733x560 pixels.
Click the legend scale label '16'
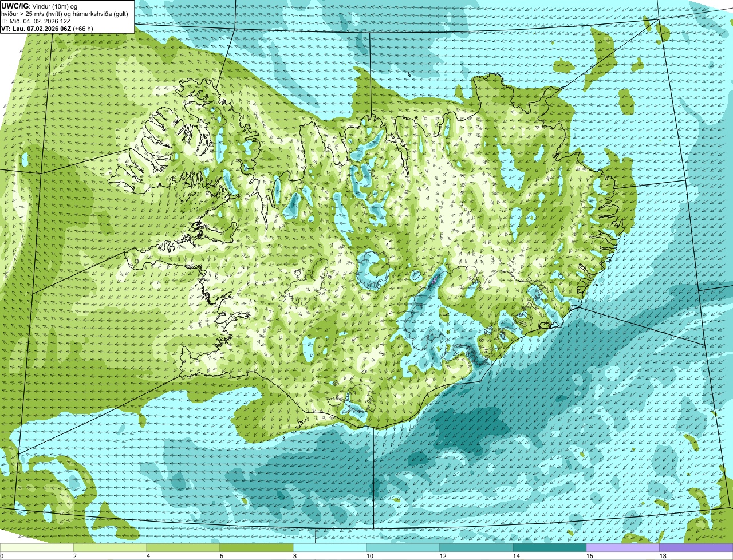pyautogui.click(x=590, y=556)
